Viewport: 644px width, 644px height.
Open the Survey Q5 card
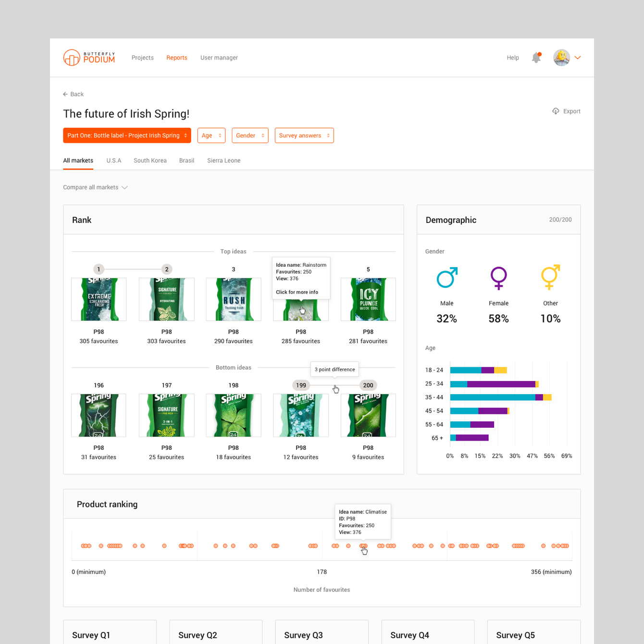pyautogui.click(x=533, y=632)
